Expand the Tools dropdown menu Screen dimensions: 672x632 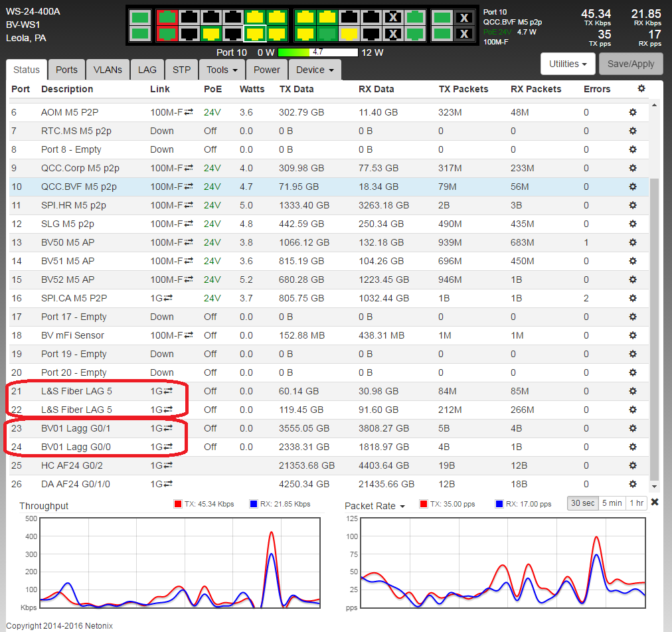point(222,70)
